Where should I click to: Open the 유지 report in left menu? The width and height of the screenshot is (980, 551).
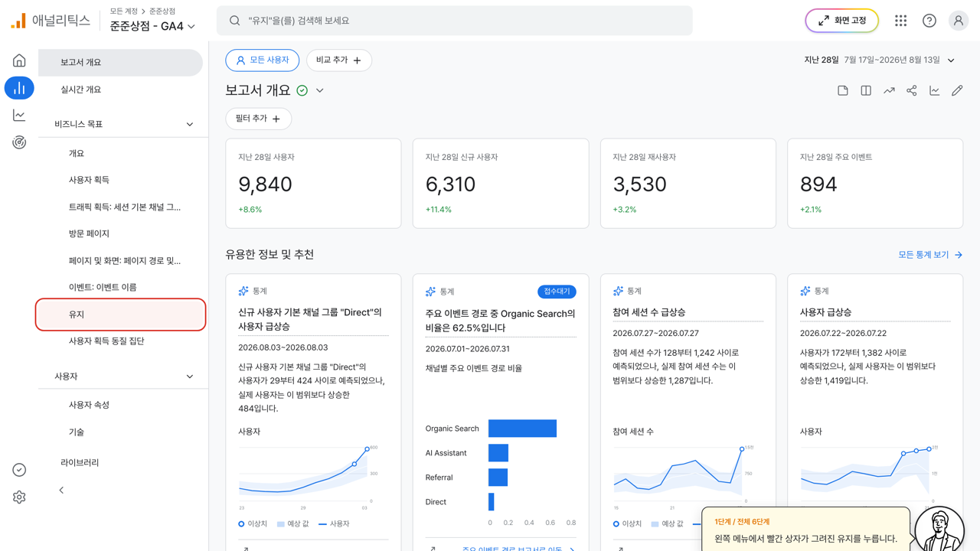pos(121,315)
